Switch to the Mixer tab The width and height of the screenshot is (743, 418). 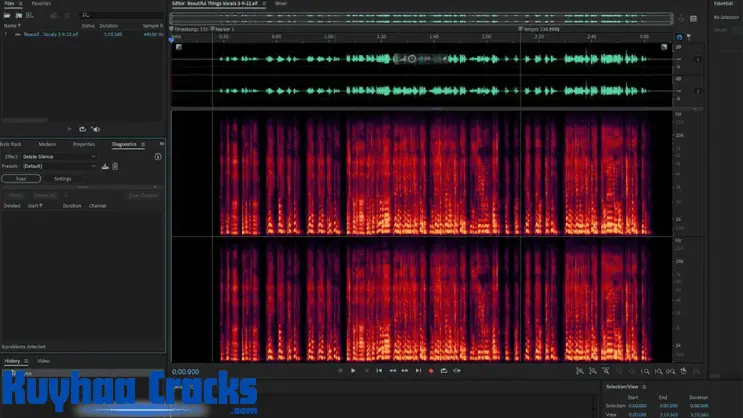pyautogui.click(x=281, y=4)
